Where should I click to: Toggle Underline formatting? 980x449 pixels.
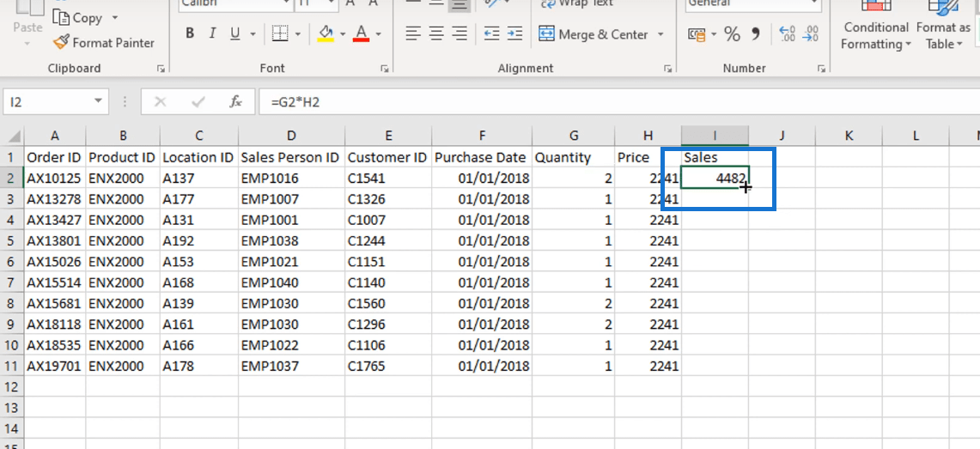[x=235, y=33]
